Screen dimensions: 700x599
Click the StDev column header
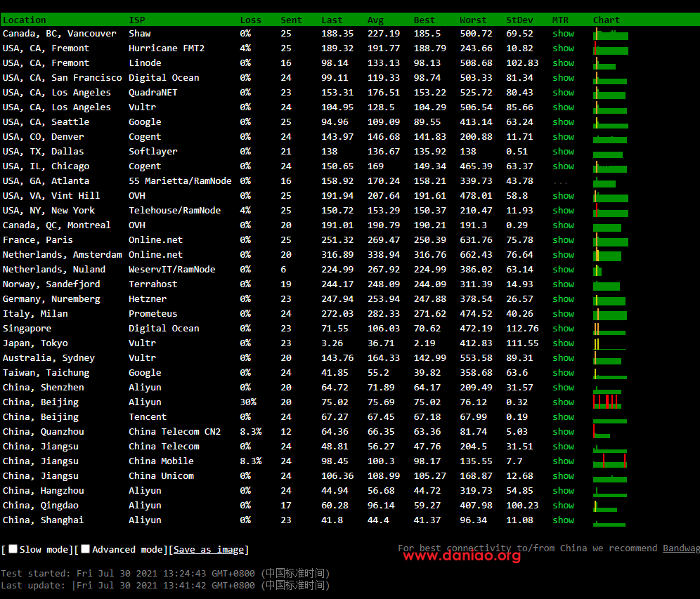click(x=519, y=20)
